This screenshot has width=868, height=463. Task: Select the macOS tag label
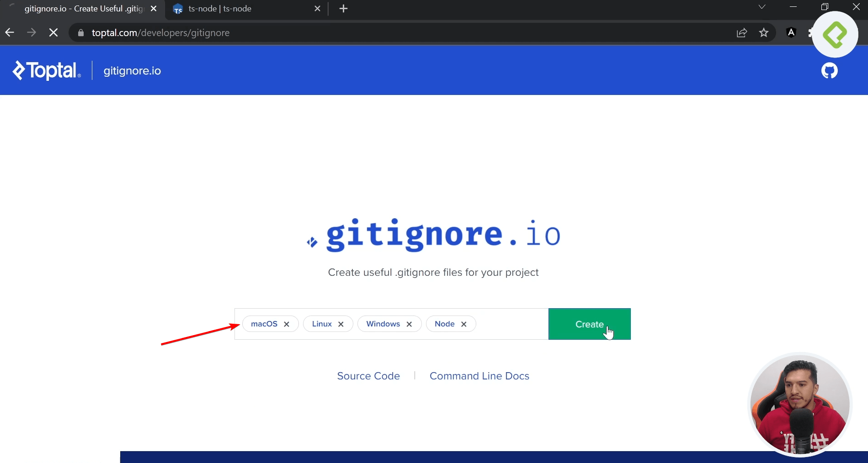click(x=264, y=324)
